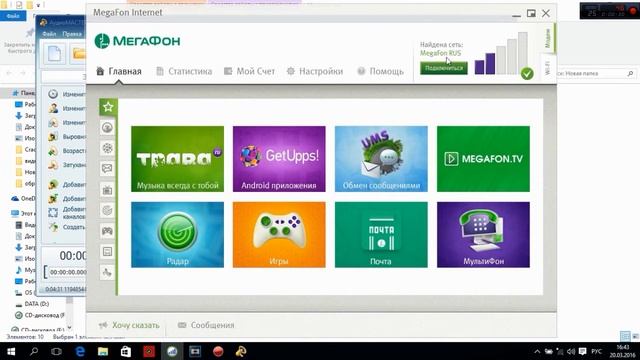Open the UMS message exchange tile
Screen dimensions: 640x360
point(381,159)
